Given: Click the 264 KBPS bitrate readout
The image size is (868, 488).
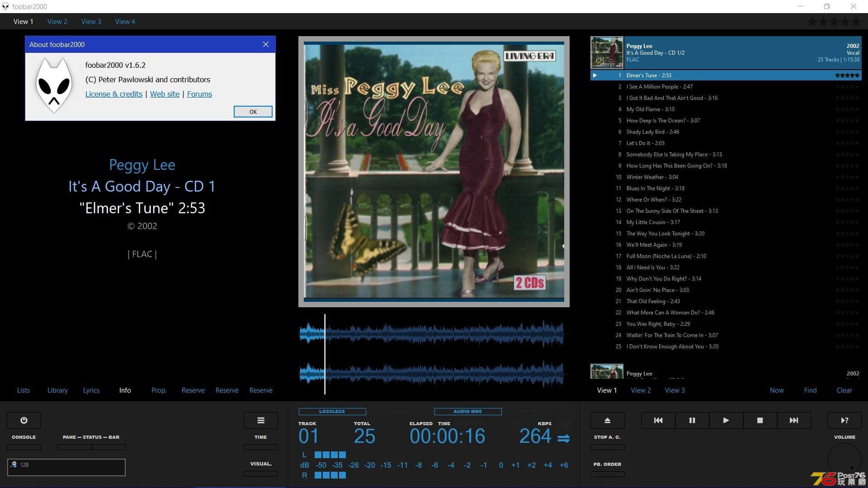Looking at the screenshot, I should point(535,436).
